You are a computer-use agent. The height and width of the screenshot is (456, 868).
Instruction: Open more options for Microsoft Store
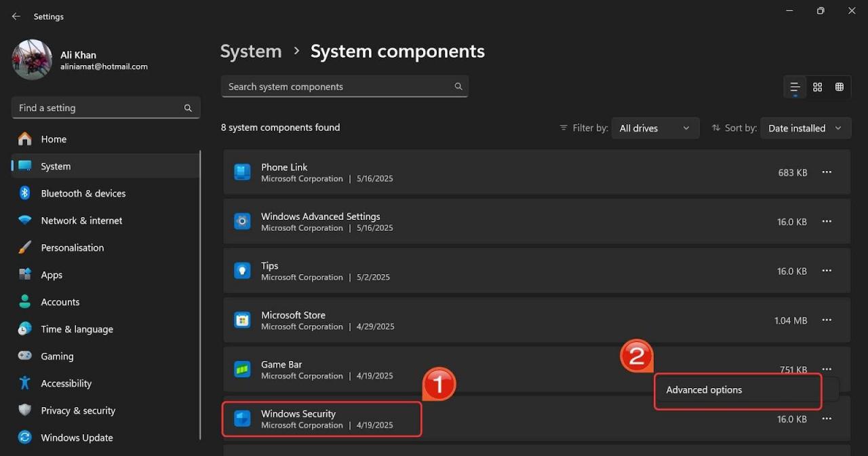pos(827,320)
